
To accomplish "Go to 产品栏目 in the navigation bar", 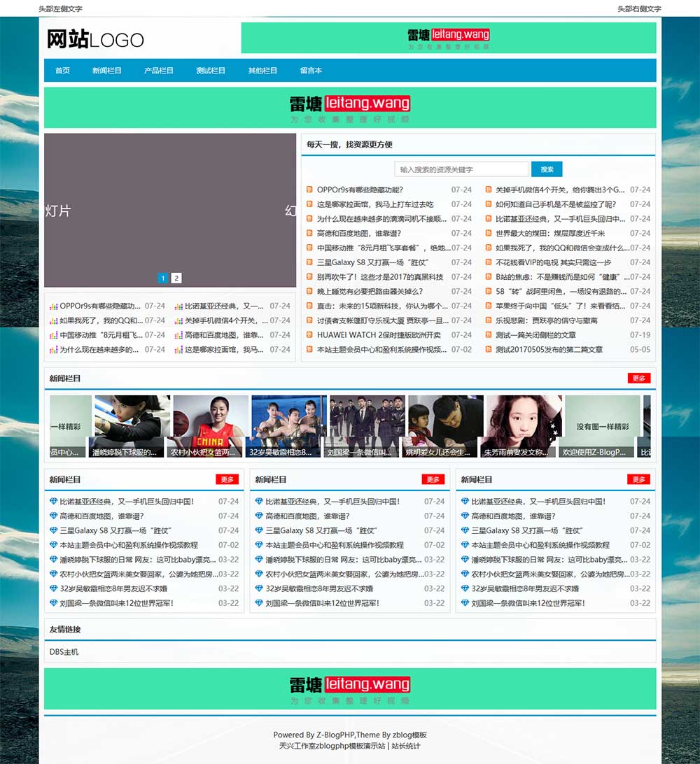I will [159, 71].
